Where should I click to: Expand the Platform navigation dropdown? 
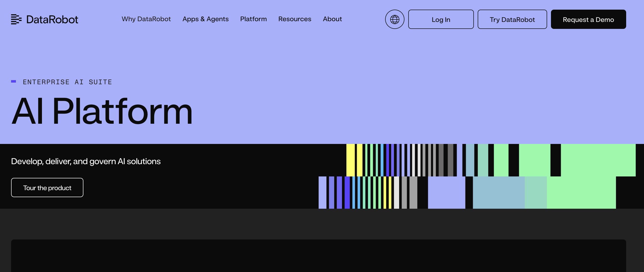[x=253, y=19]
